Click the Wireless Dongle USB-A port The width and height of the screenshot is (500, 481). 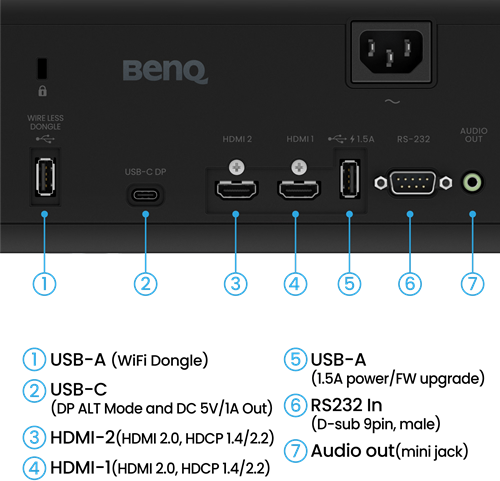45,177
